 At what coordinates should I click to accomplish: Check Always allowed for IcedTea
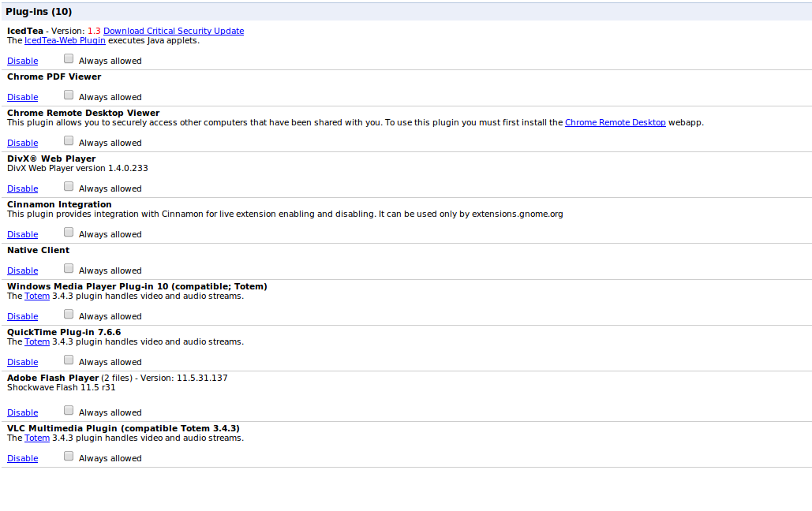point(69,58)
